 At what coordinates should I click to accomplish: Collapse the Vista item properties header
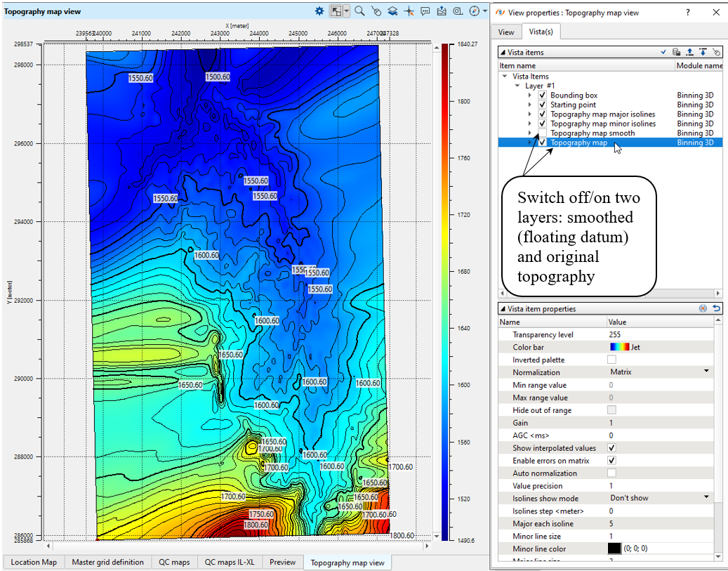tap(503, 309)
